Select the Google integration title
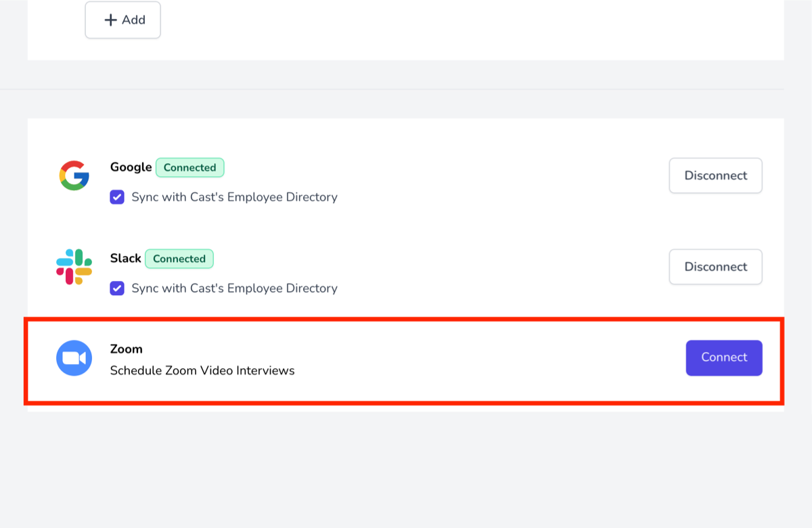812x528 pixels. click(131, 168)
